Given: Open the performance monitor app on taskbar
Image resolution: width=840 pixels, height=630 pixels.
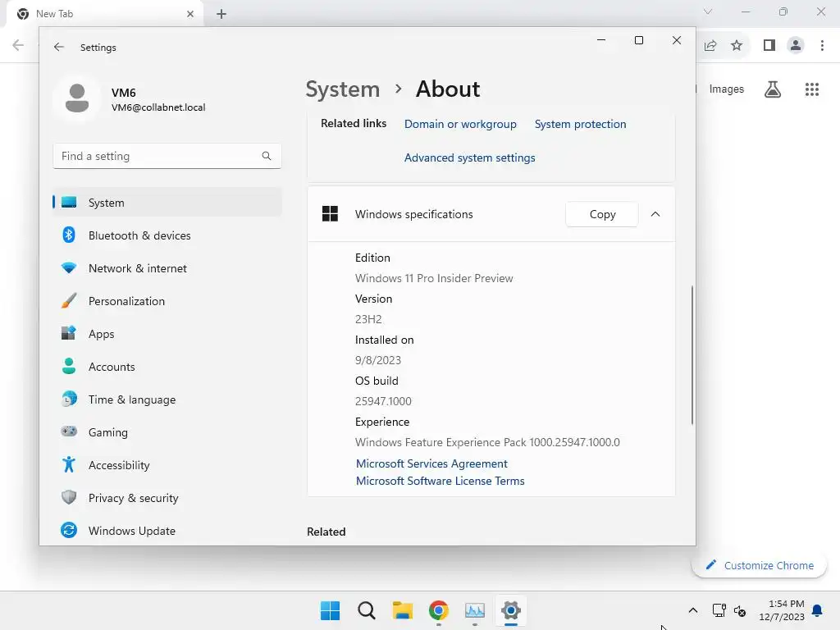Looking at the screenshot, I should [x=475, y=610].
